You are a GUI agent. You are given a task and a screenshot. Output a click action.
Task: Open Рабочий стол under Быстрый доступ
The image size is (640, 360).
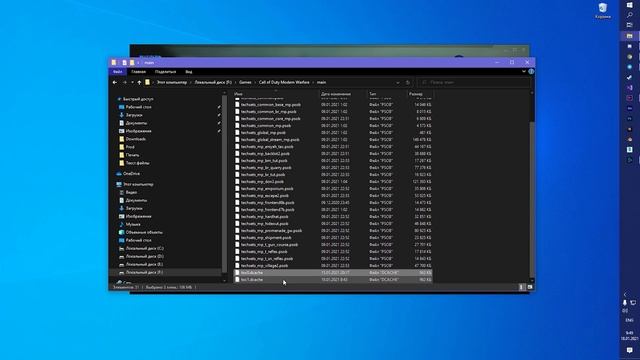[x=138, y=107]
